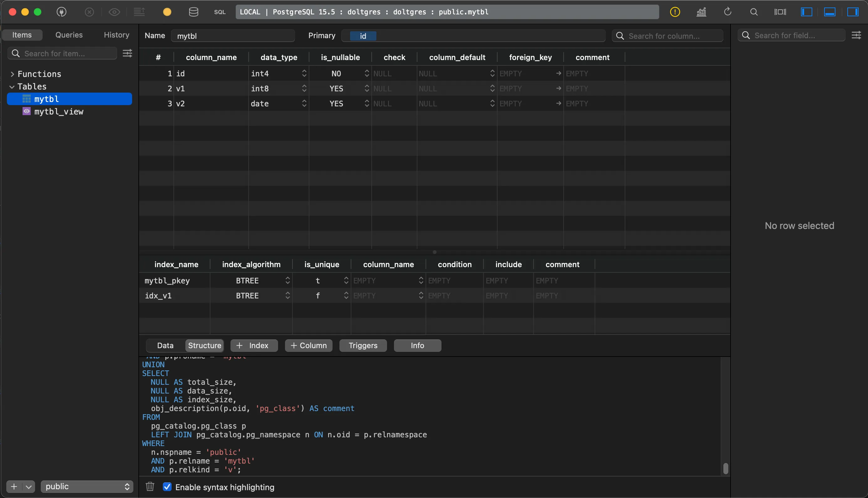Click the database connection plug icon

click(62, 12)
